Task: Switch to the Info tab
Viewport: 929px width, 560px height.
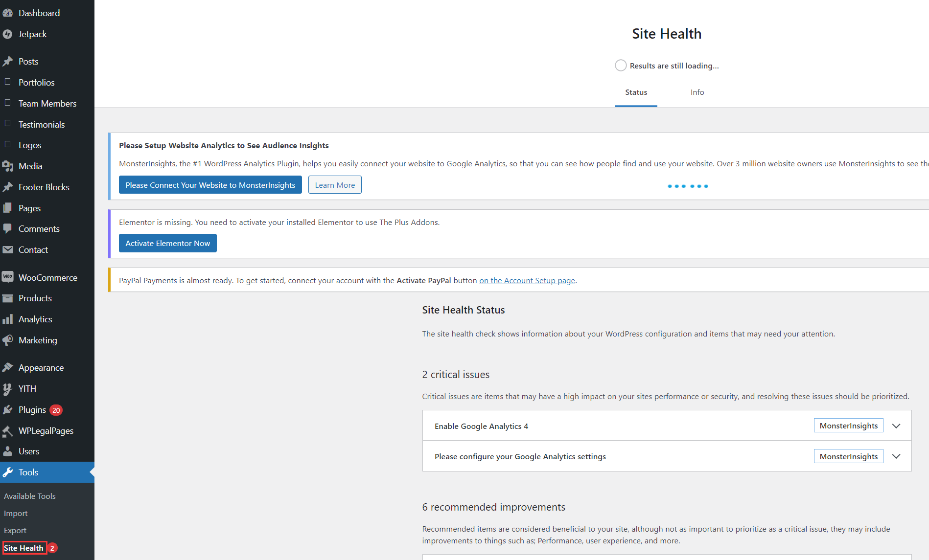Action: 697,92
